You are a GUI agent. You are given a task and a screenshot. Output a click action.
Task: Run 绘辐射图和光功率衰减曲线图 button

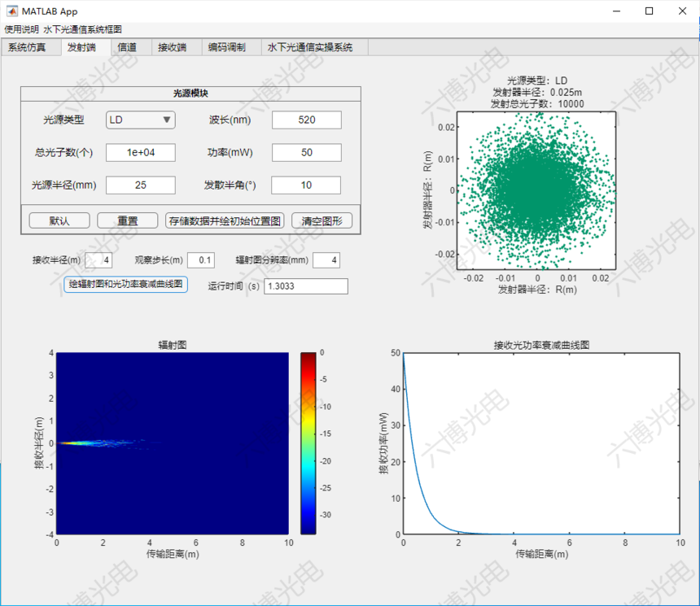pyautogui.click(x=125, y=284)
